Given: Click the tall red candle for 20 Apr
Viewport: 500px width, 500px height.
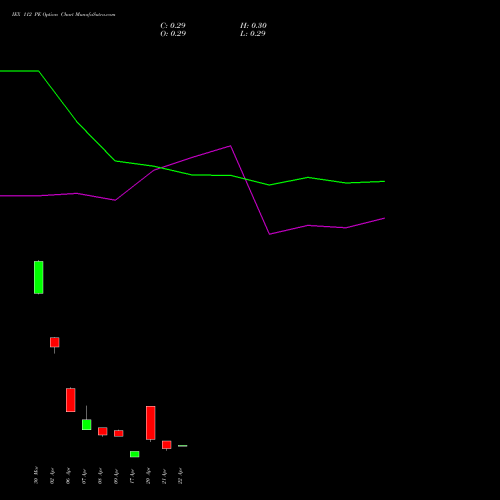Looking at the screenshot, I should point(151,423).
